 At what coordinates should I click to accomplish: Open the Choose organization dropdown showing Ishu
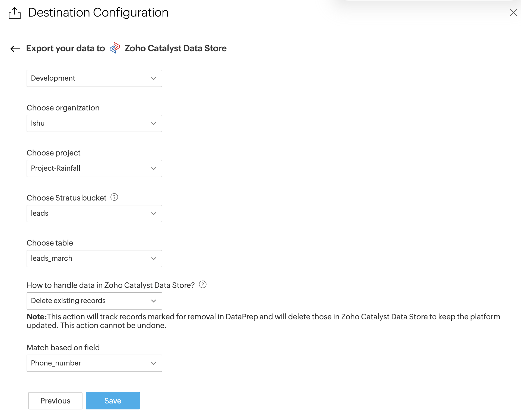[94, 123]
